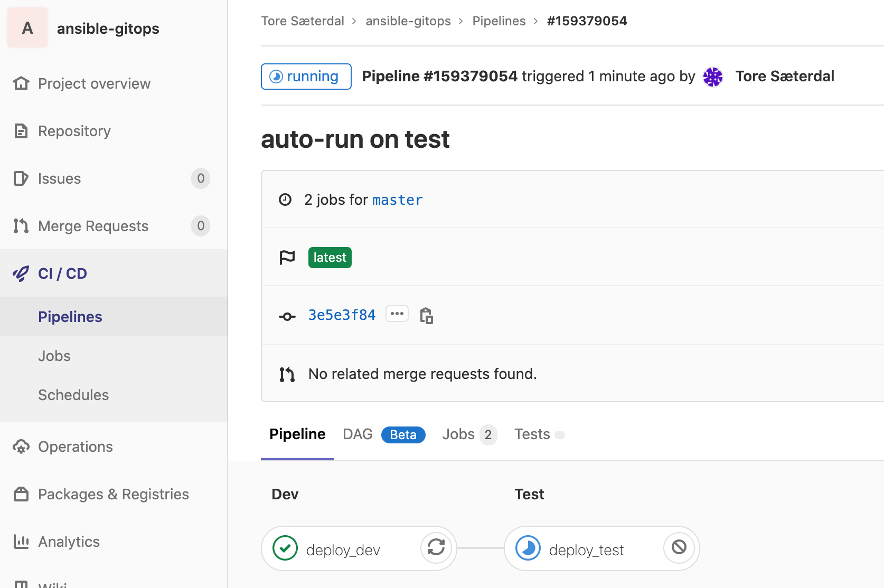This screenshot has width=884, height=588.
Task: Click the Merge Requests icon in sidebar
Action: click(20, 226)
